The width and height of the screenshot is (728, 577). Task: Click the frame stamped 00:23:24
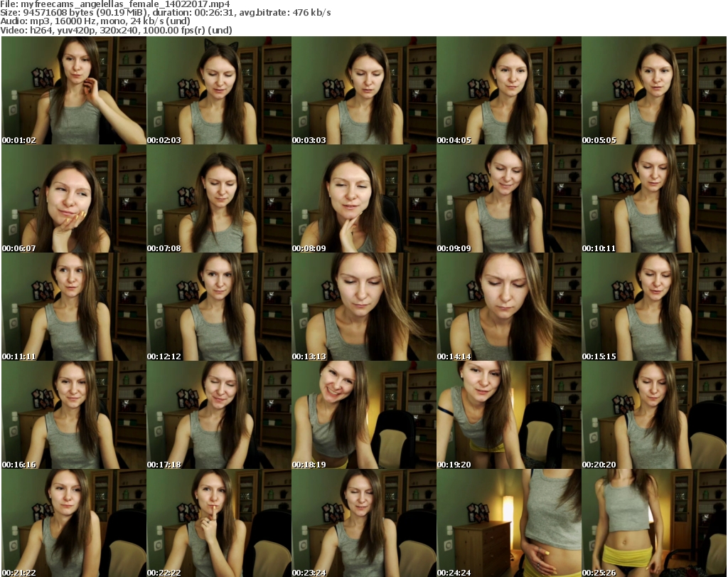[363, 523]
